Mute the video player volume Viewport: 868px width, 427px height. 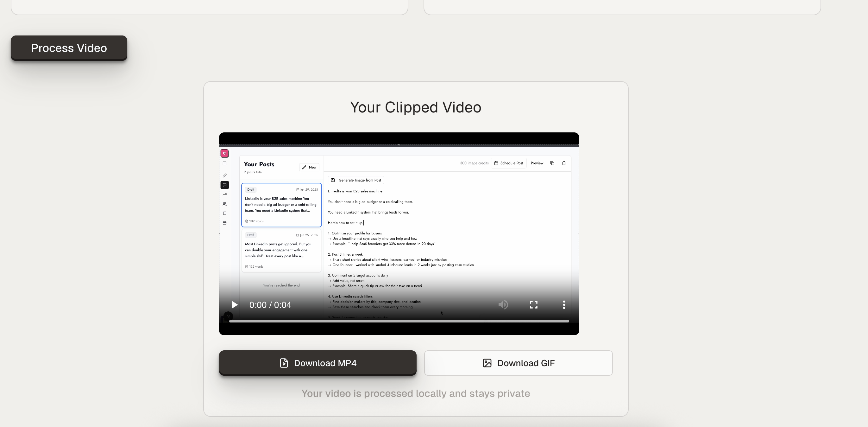pyautogui.click(x=503, y=305)
